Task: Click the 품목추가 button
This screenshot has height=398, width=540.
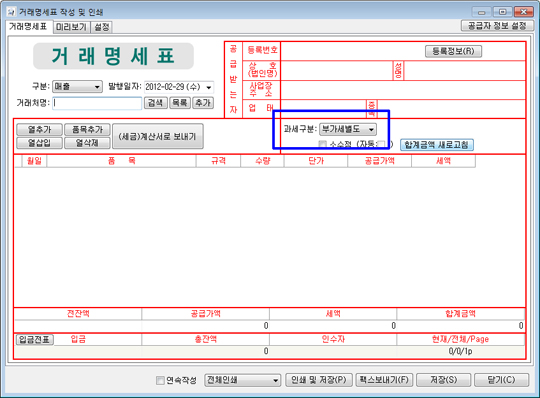Action: (x=87, y=130)
